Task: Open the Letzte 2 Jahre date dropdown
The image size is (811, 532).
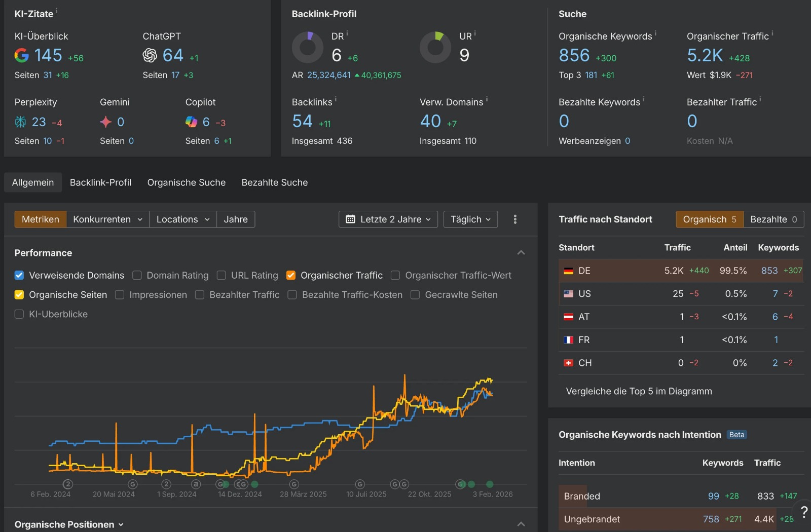Action: click(x=388, y=219)
